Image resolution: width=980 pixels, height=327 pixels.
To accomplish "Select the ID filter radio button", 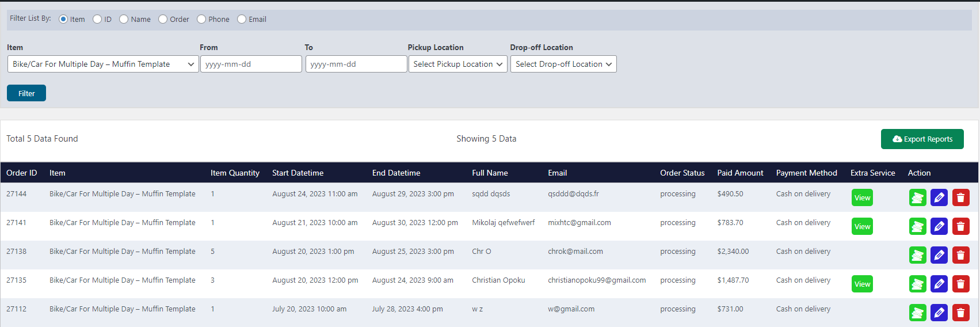I will (98, 19).
